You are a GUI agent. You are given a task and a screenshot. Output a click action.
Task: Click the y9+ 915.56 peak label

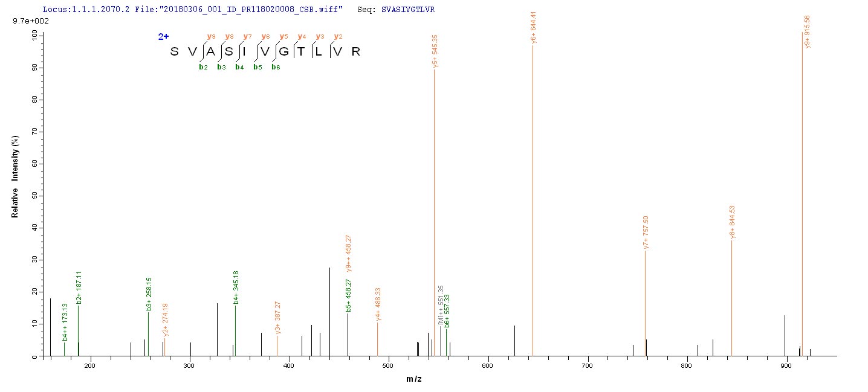(x=808, y=32)
